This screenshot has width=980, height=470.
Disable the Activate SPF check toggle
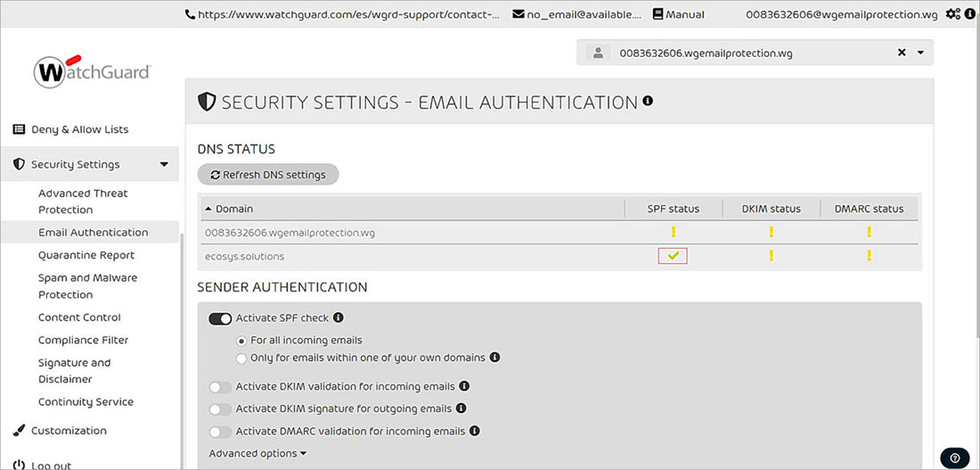coord(220,318)
